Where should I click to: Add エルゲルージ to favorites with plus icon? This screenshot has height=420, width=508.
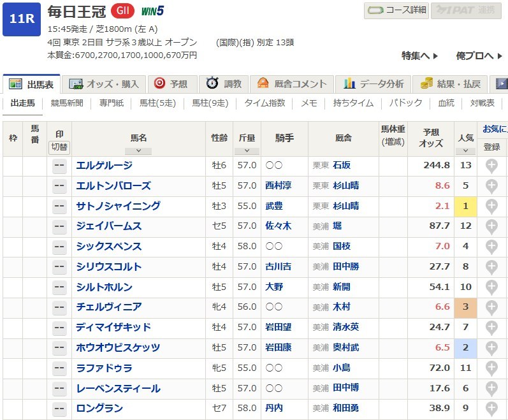tap(491, 166)
